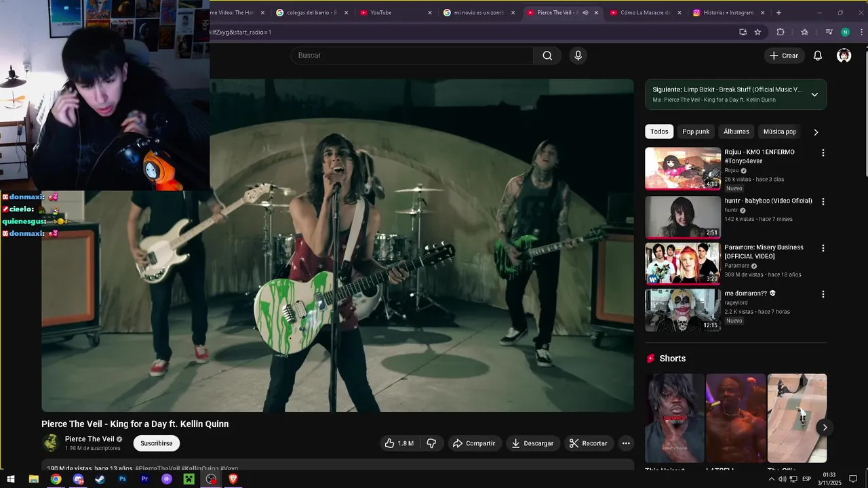Open options for huntr babyboo video
868x488 pixels.
coord(823,202)
